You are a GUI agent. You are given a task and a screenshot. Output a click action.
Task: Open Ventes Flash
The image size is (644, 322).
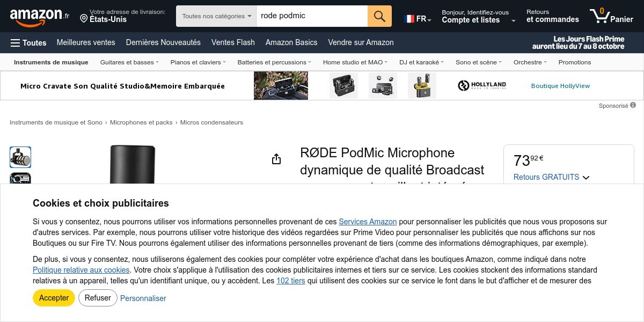233,42
